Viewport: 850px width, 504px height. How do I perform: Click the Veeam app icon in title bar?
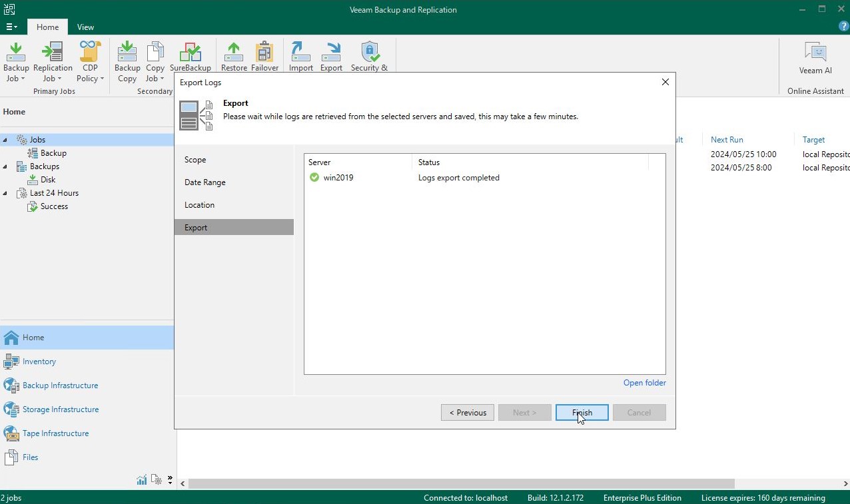9,9
